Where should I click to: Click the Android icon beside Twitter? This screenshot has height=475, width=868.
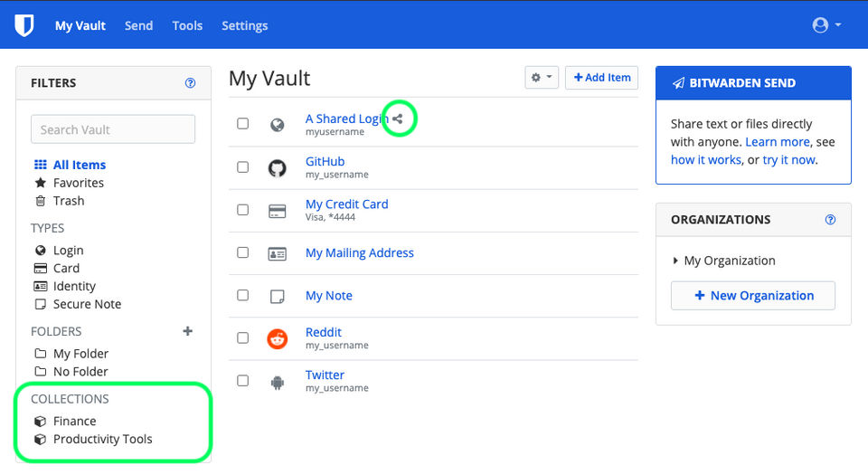[x=278, y=382]
